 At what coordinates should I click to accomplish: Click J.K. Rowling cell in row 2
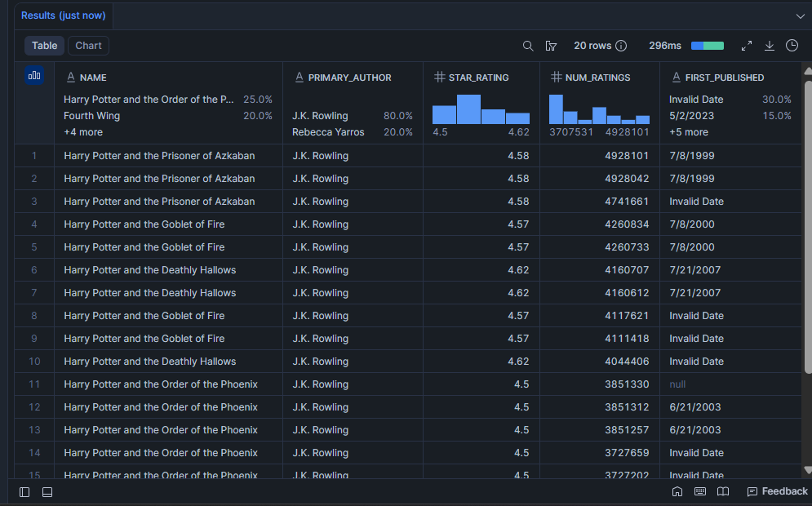pos(353,179)
